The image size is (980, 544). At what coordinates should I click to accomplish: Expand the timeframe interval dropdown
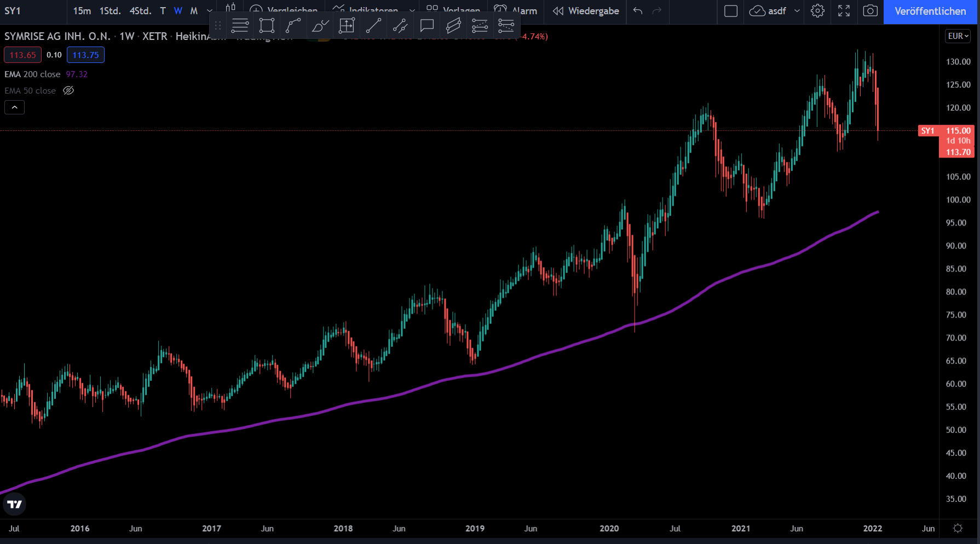tap(209, 11)
